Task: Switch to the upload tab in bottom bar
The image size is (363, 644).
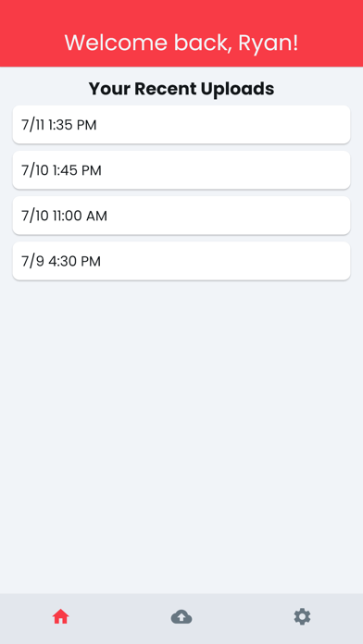Action: 181,617
